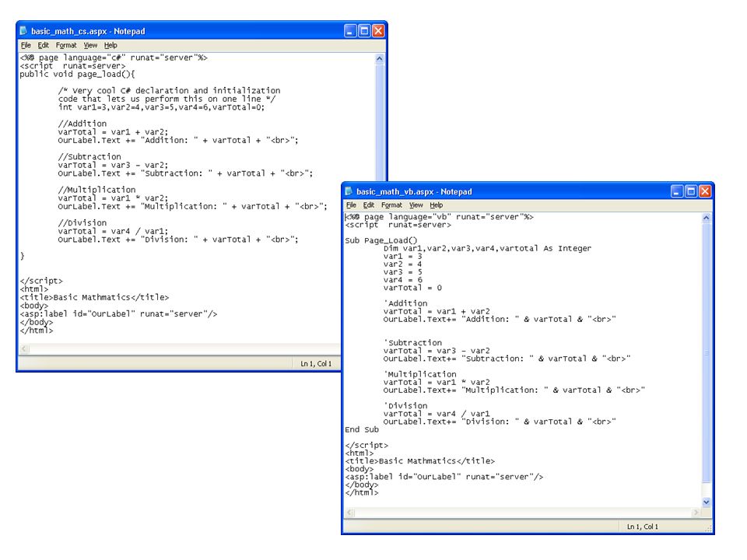Screen dimensions: 747x560
Task: Click scroll left arrow in basic_math_cs.aspx window
Action: (x=24, y=349)
